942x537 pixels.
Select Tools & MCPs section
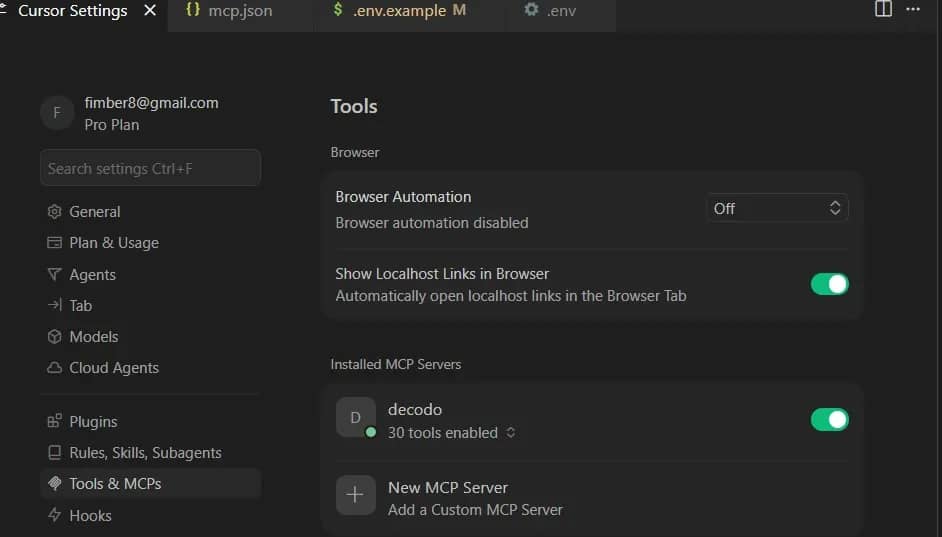click(x=150, y=484)
